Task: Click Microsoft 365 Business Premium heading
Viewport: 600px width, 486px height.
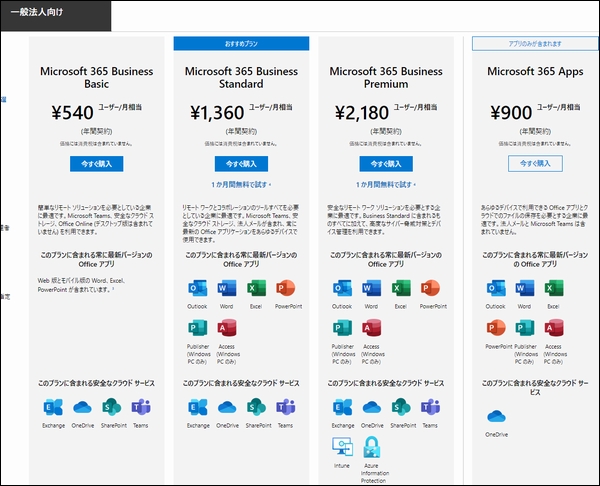Action: [386, 78]
